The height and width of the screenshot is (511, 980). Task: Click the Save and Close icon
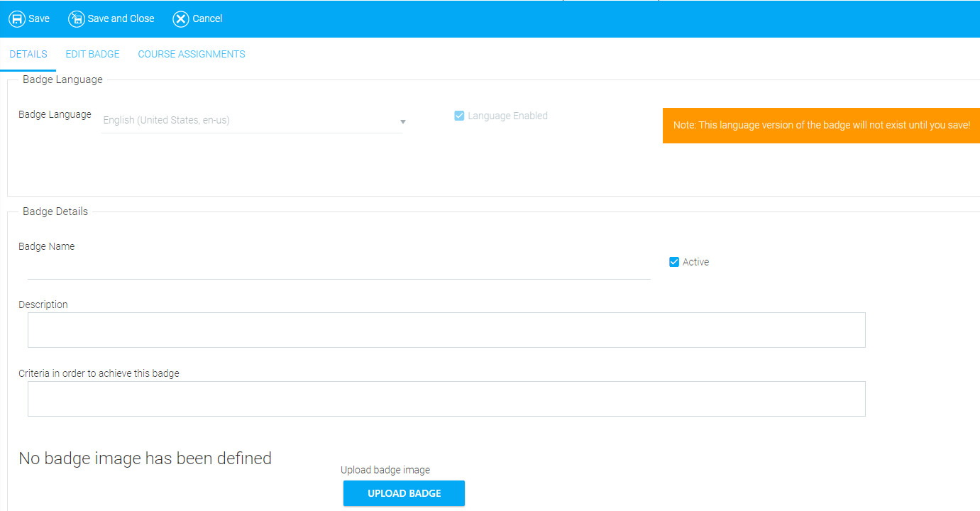coord(76,19)
